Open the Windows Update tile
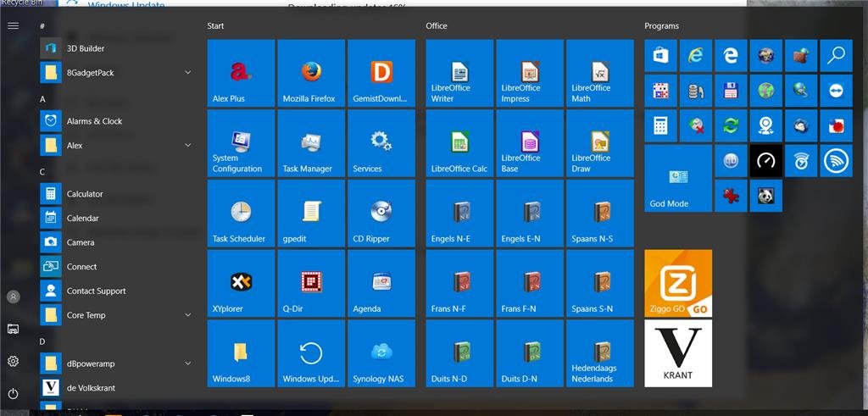Viewport: 868px width, 416px height. 311,353
